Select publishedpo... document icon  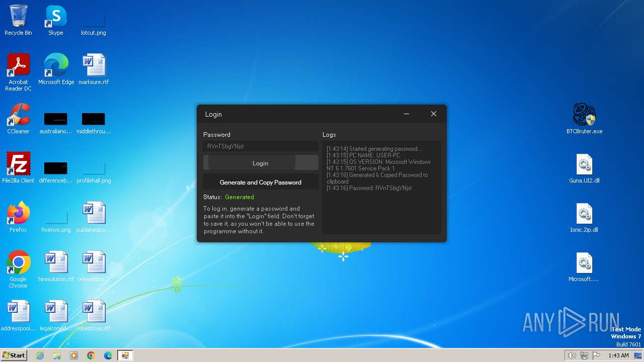[x=94, y=217]
